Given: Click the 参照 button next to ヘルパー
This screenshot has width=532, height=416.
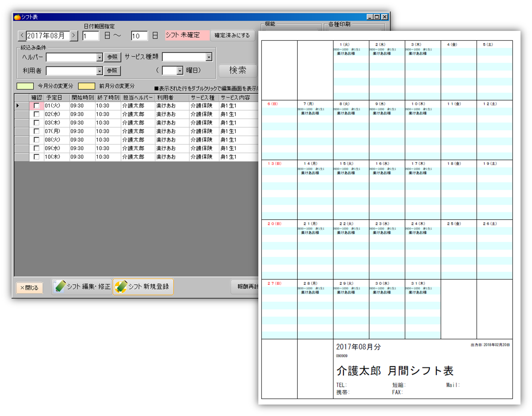Looking at the screenshot, I should point(112,57).
